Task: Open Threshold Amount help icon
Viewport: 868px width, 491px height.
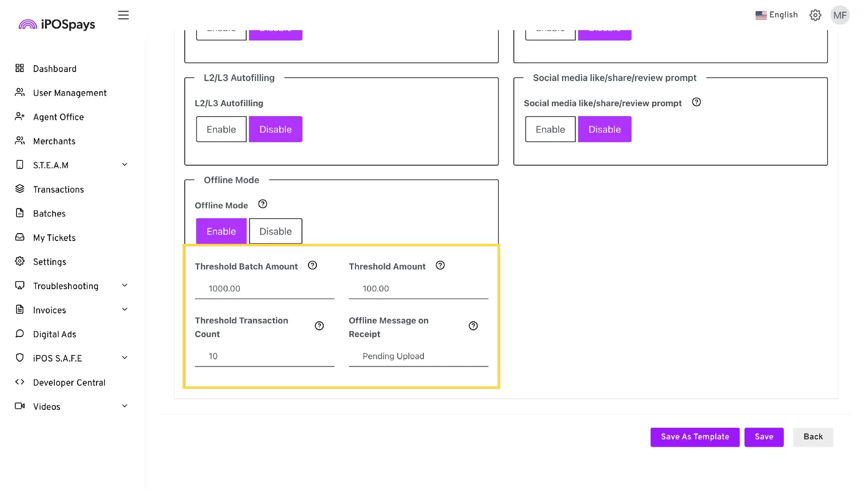Action: [x=440, y=265]
